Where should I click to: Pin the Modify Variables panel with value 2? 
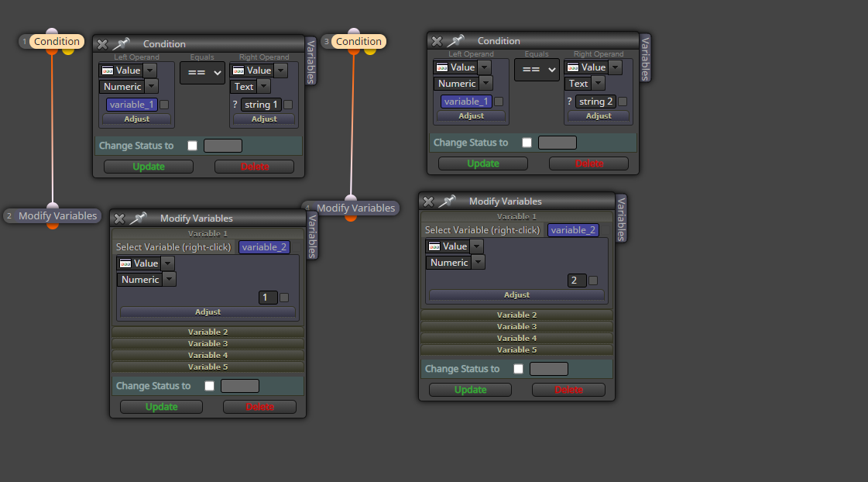(447, 201)
